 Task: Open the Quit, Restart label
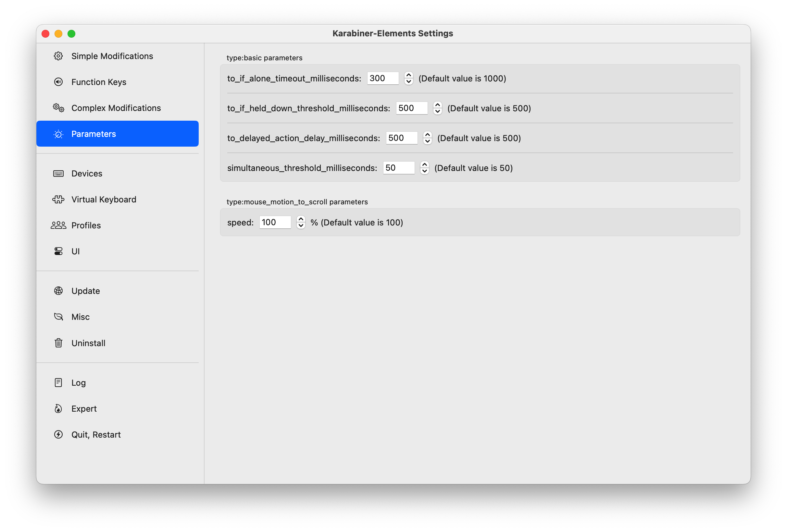96,435
